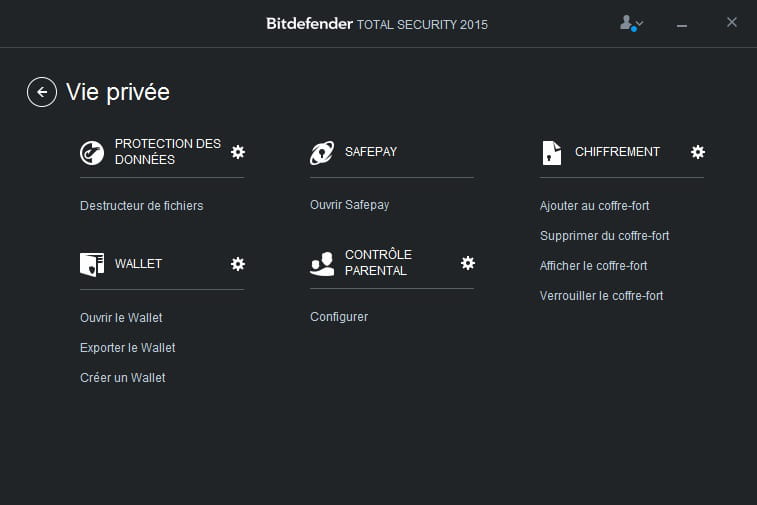Expand the user account dropdown

pyautogui.click(x=631, y=23)
